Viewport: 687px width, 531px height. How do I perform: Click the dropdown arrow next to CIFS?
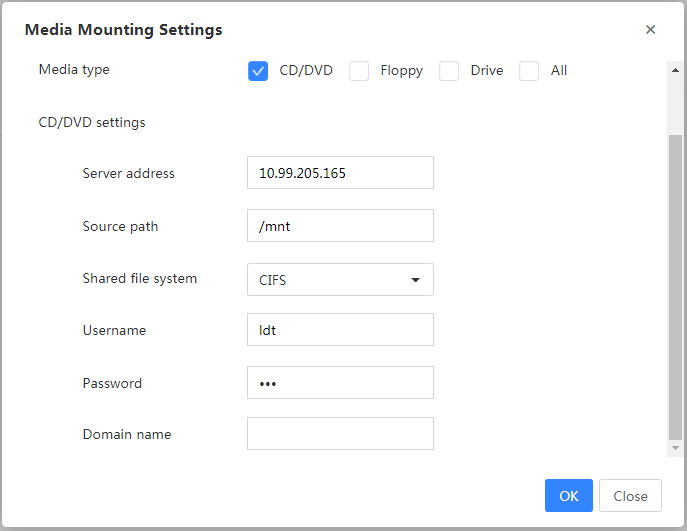point(415,280)
